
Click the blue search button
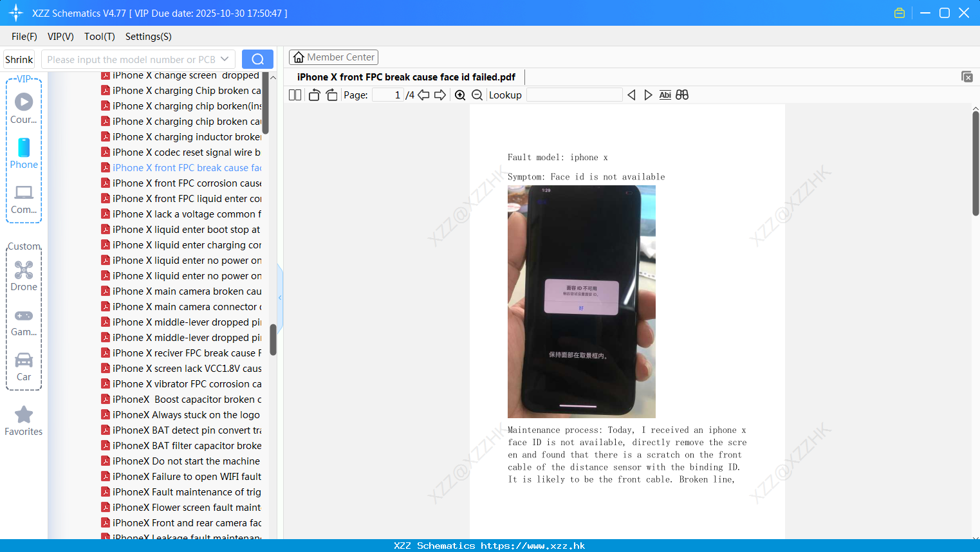pos(257,59)
